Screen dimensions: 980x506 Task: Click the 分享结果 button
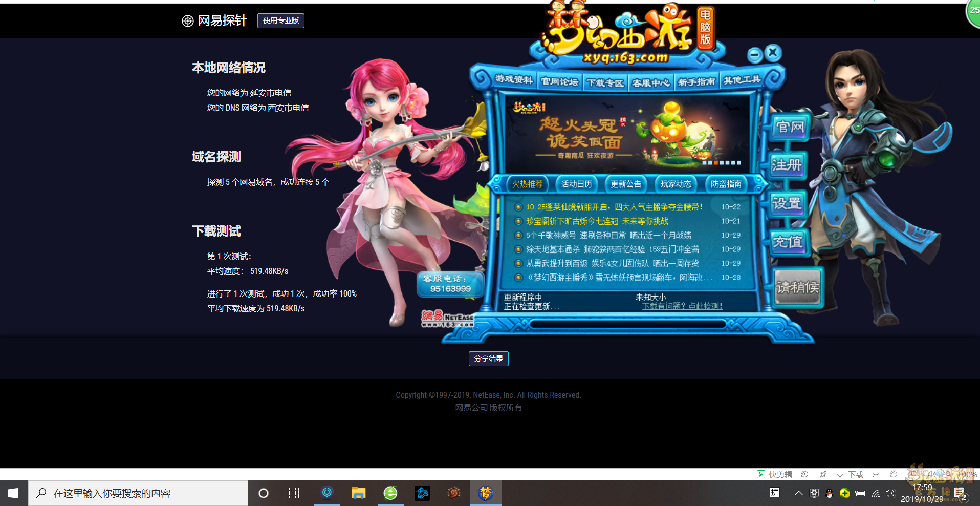coord(488,359)
